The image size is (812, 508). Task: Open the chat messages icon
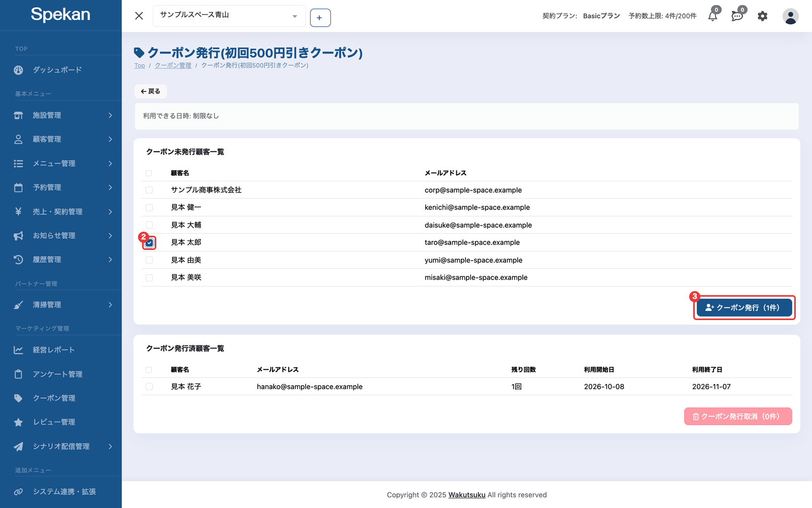point(737,16)
